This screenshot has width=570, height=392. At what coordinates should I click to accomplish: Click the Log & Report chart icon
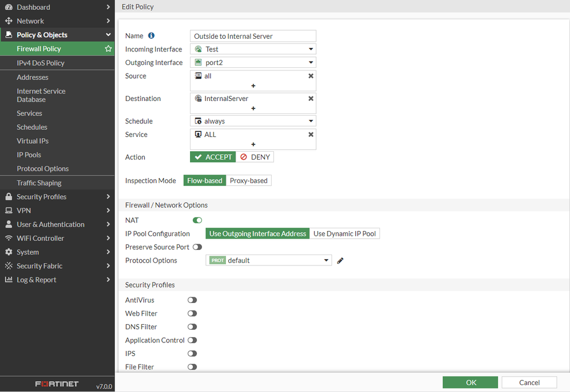coord(9,279)
